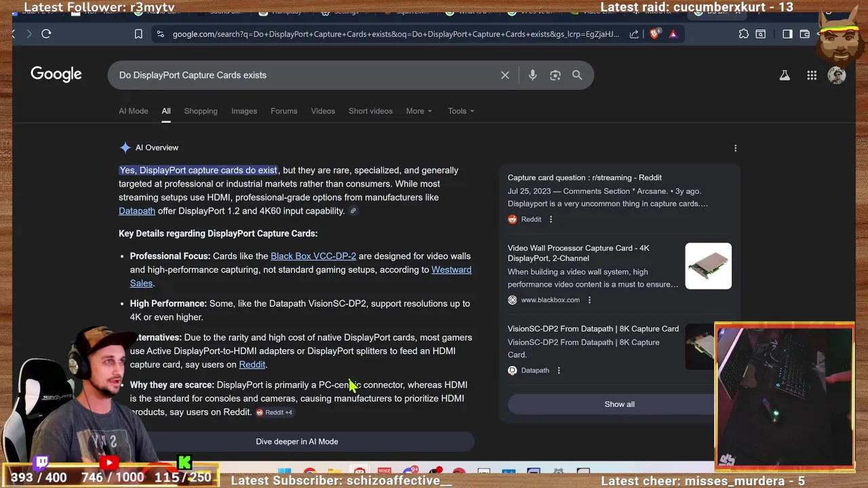Screen dimensions: 868x488
Task: Open three-dot menu beside www.blackbox.com
Action: click(x=589, y=300)
